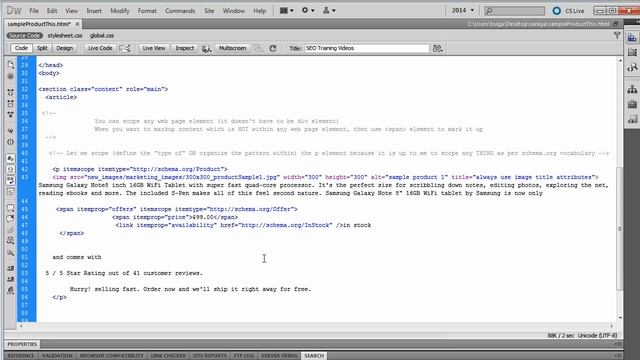Switch to Split view
Viewport: 640px width, 360px height.
pos(42,48)
